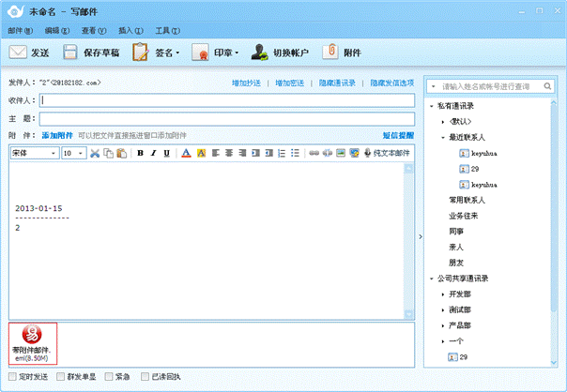Screen dimensions: 567x392
Task: Apply italic formatting to text
Action: pyautogui.click(x=153, y=153)
